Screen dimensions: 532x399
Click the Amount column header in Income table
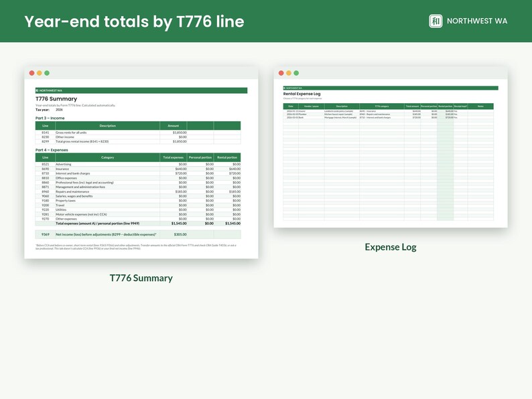tap(173, 126)
